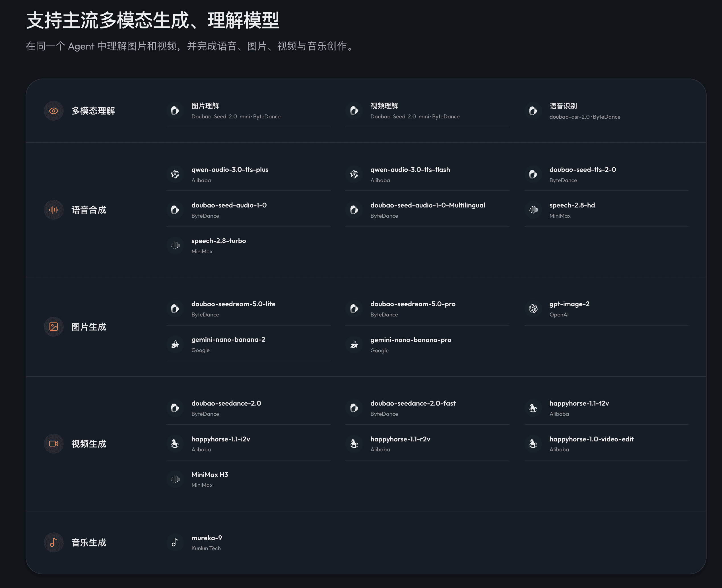Screen dimensions: 722x588
Task: Click the banana icon for gemini-nano-banana-2
Action: [x=175, y=344]
